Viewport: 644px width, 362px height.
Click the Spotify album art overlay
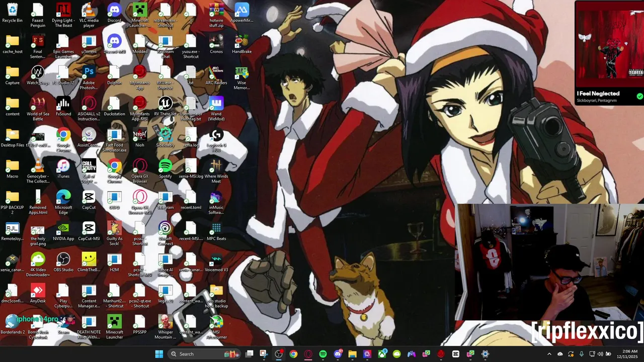[x=609, y=44]
